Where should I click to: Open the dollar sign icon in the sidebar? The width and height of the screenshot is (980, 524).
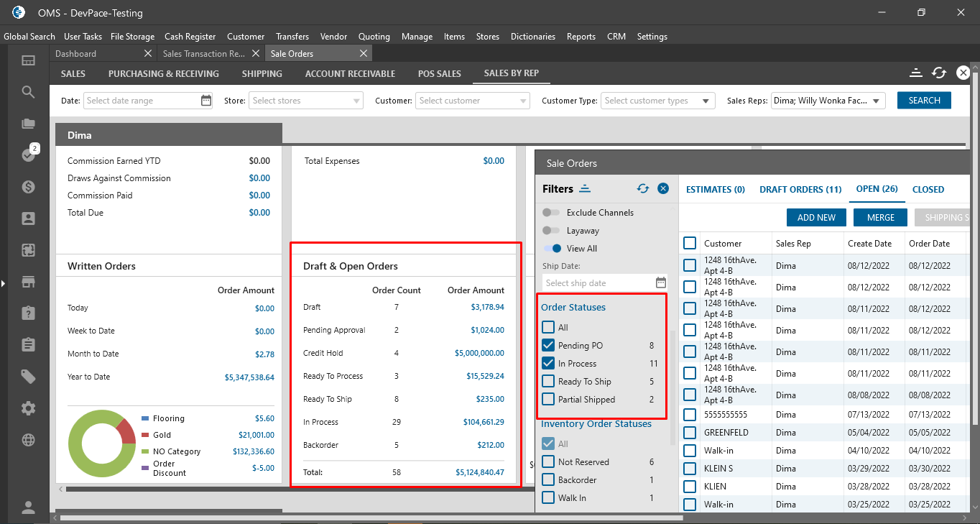(28, 187)
